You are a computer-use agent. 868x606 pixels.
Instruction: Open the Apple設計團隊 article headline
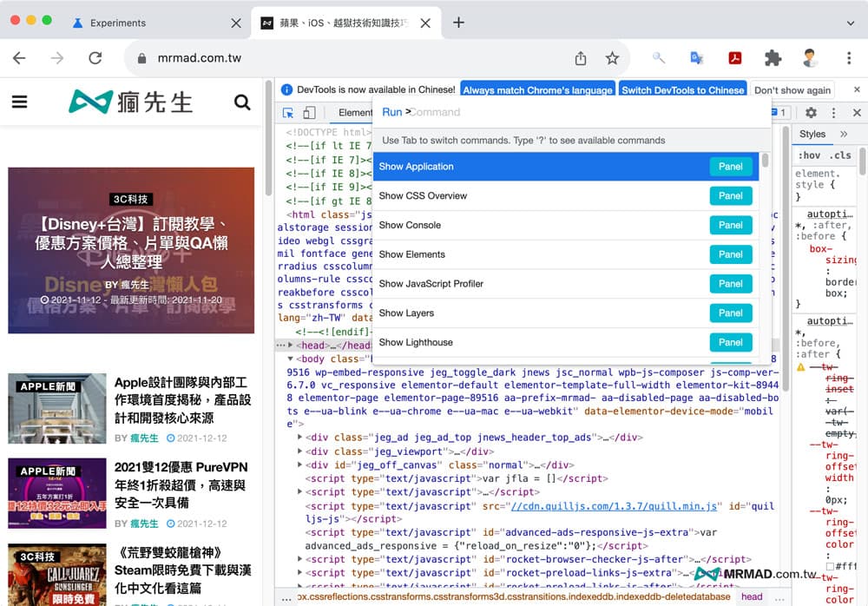[182, 400]
